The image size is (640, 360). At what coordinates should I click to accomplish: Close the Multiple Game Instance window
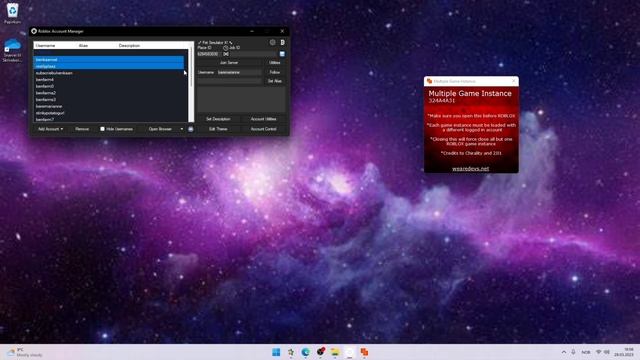[x=513, y=81]
